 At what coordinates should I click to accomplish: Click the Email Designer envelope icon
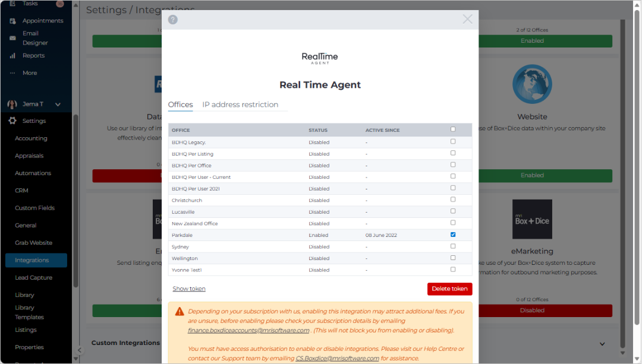click(x=12, y=38)
